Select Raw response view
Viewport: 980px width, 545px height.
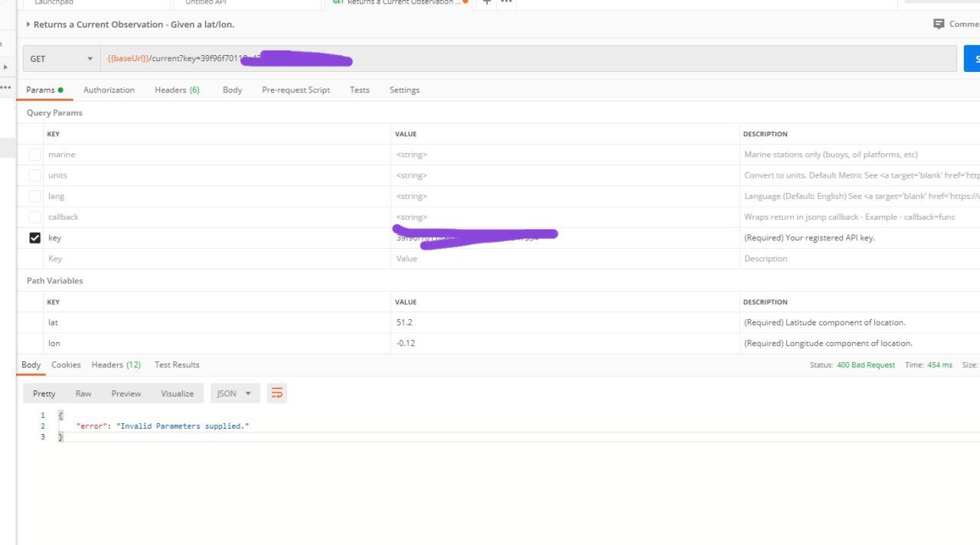click(83, 393)
